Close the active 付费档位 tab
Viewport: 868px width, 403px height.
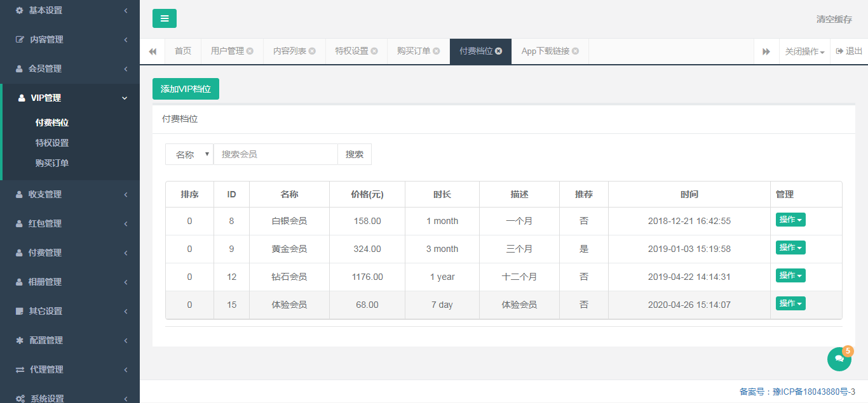(499, 51)
